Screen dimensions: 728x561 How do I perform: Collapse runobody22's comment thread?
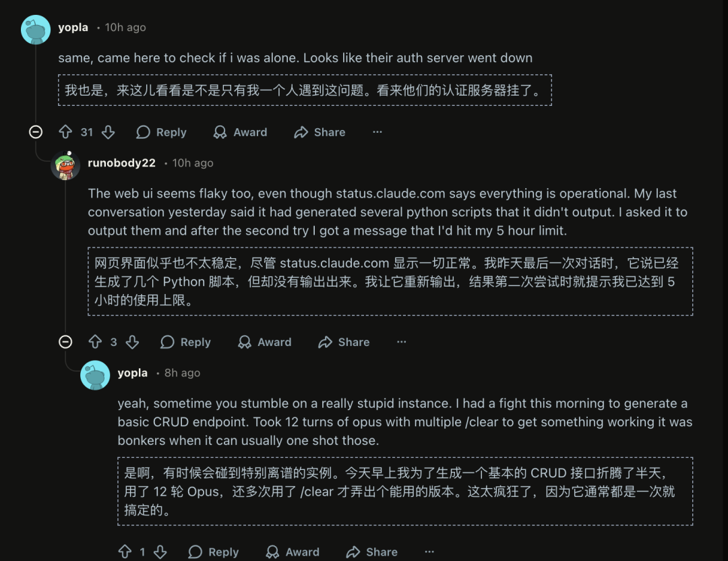click(x=65, y=342)
